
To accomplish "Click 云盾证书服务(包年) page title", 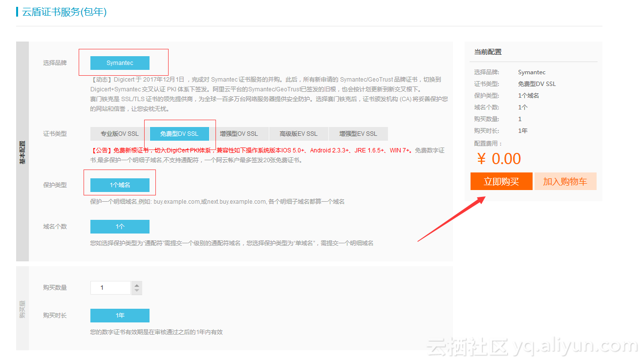I will [64, 12].
